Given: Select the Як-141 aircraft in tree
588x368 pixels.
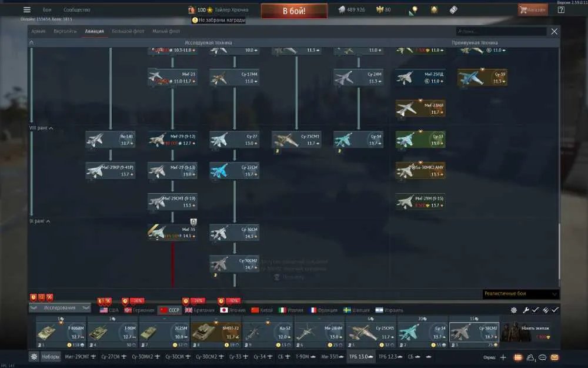Looking at the screenshot, I should point(111,140).
